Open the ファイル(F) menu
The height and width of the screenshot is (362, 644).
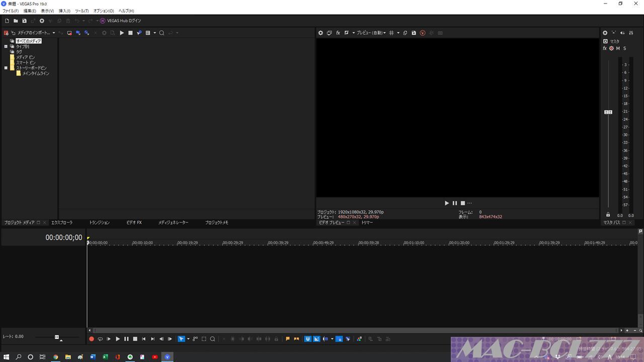pyautogui.click(x=11, y=11)
